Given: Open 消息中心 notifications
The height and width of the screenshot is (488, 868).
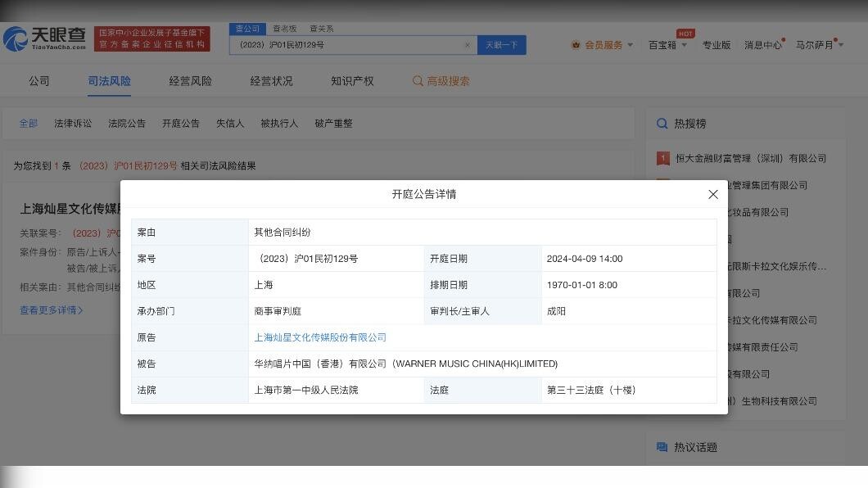Looking at the screenshot, I should (762, 45).
